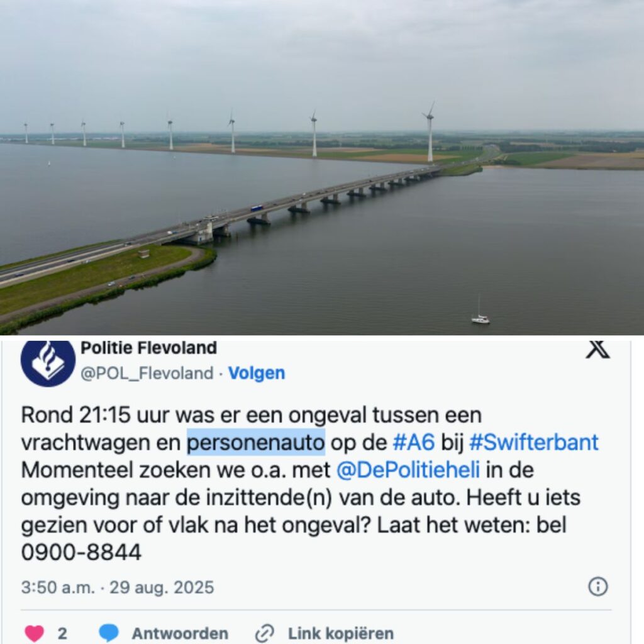Like the tweet with heart icon

pos(35,633)
